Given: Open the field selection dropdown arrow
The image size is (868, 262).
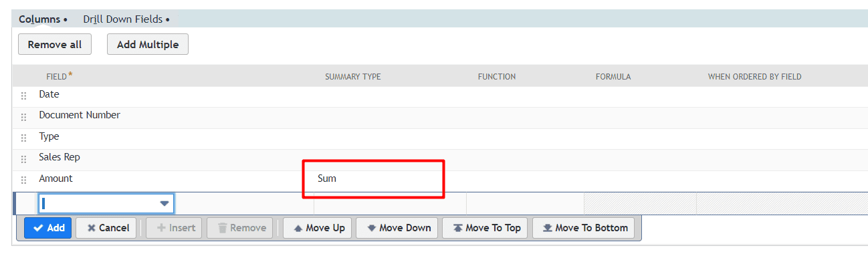Looking at the screenshot, I should 165,203.
